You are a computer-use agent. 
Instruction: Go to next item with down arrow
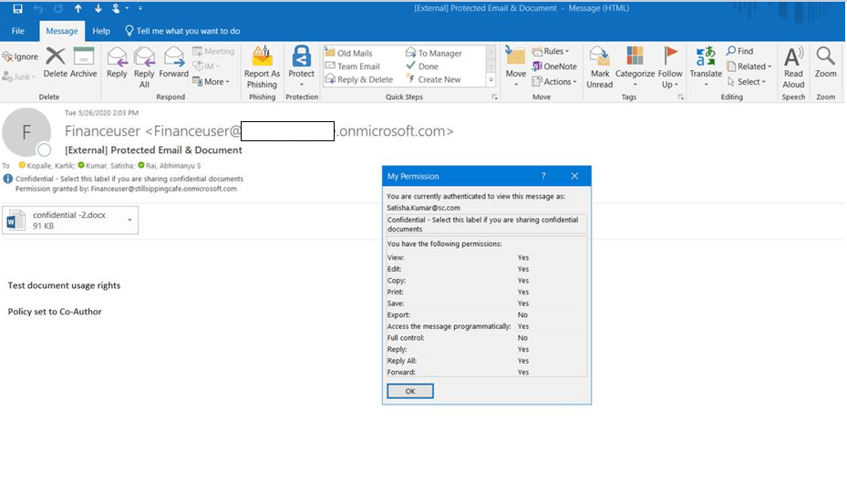[98, 8]
